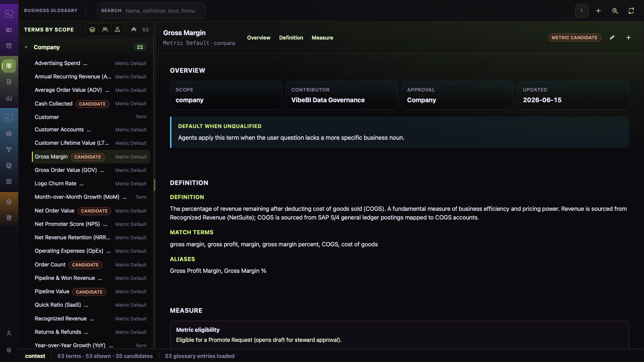Focus the glossary search input field

click(151, 11)
